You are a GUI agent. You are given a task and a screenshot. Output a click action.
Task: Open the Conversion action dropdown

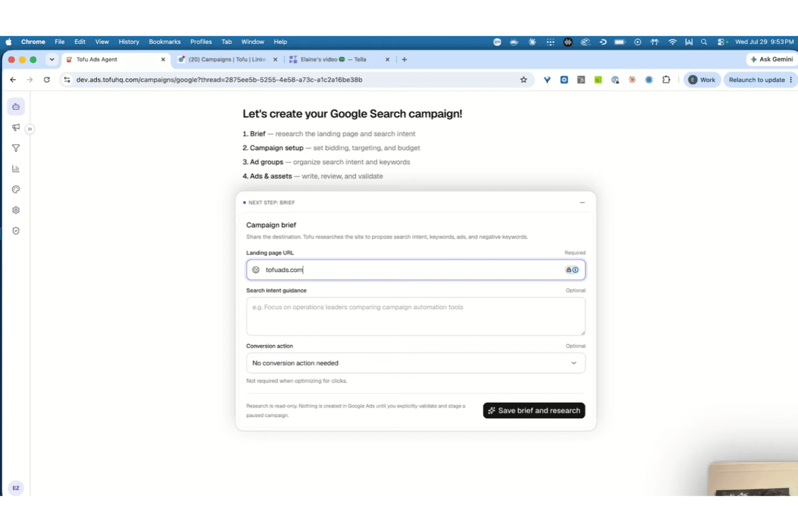[416, 363]
